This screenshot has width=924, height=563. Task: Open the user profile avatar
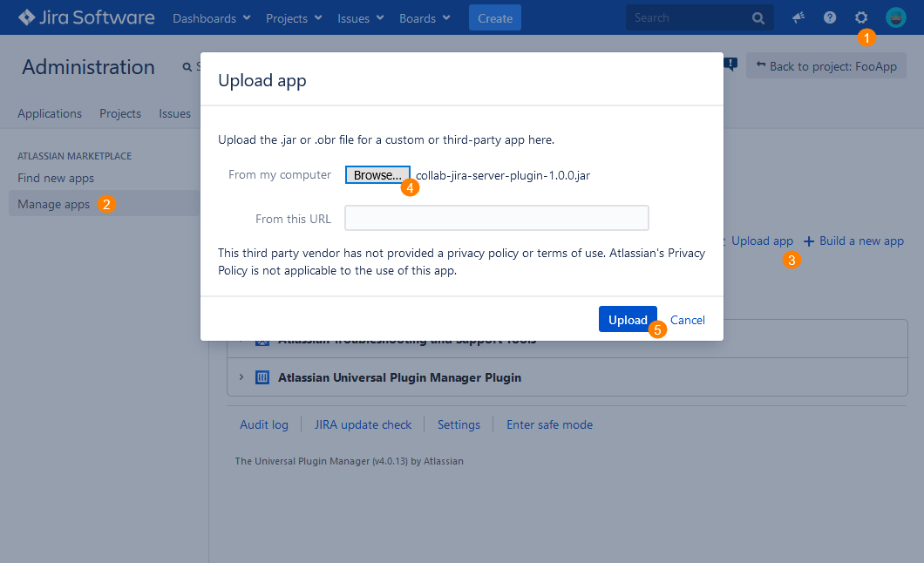point(895,17)
